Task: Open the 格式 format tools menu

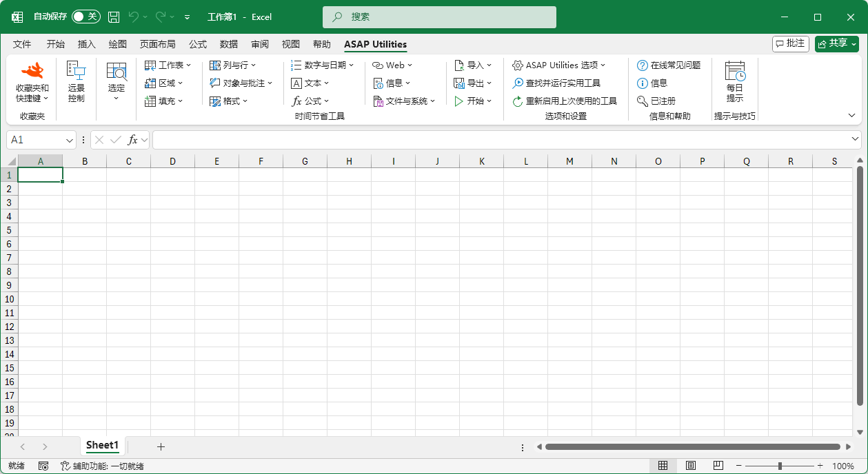Action: click(228, 101)
